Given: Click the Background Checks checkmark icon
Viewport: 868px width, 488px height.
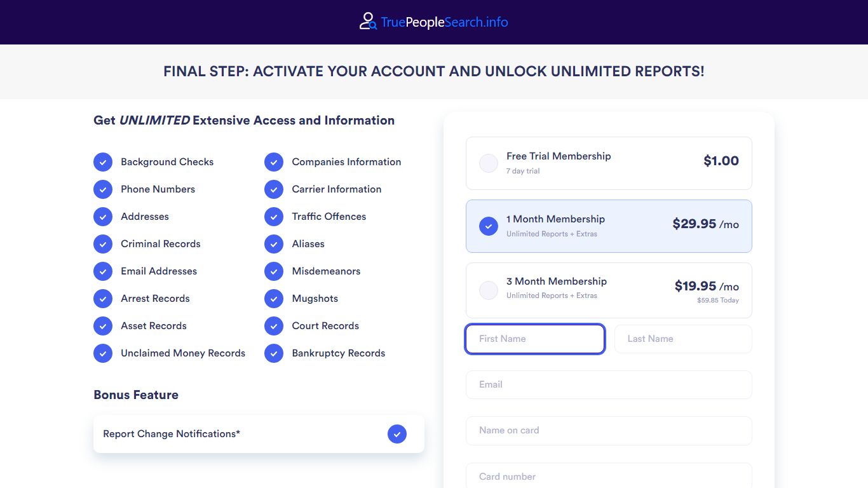Looking at the screenshot, I should (x=103, y=162).
